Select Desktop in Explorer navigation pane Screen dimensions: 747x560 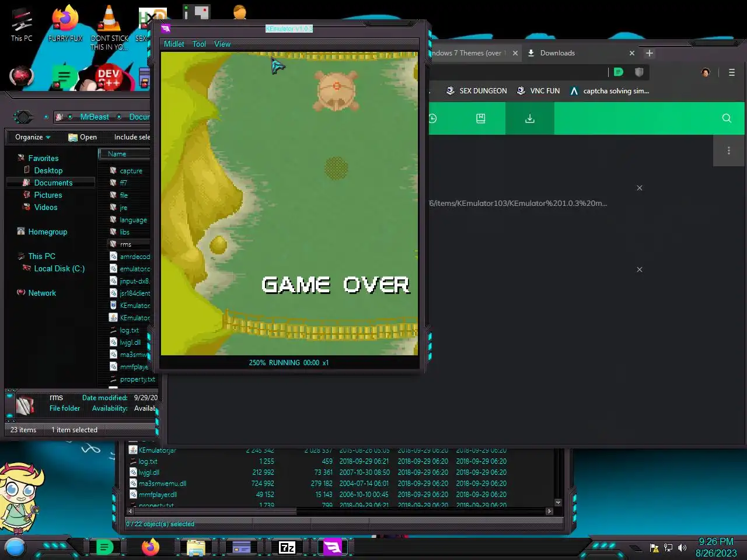(x=48, y=170)
